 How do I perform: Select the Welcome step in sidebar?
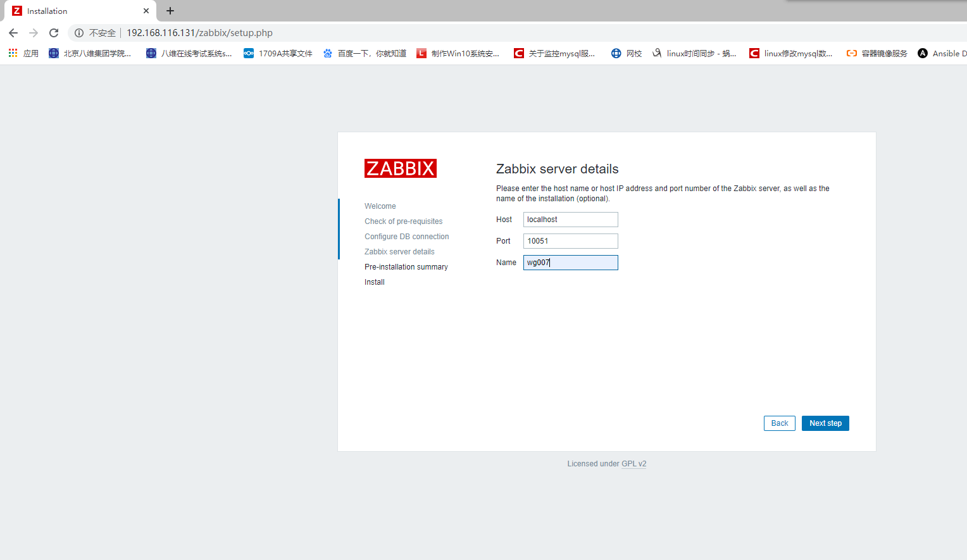380,206
